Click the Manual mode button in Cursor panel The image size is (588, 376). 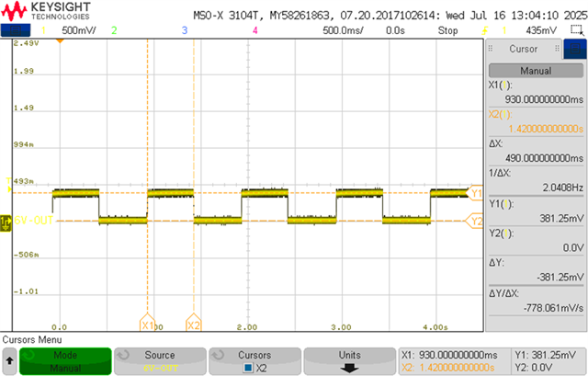pos(536,71)
